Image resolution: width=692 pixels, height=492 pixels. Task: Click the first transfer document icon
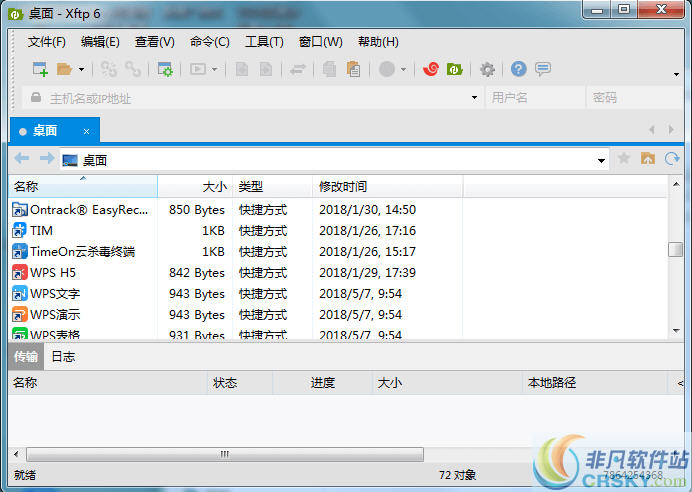(x=242, y=69)
